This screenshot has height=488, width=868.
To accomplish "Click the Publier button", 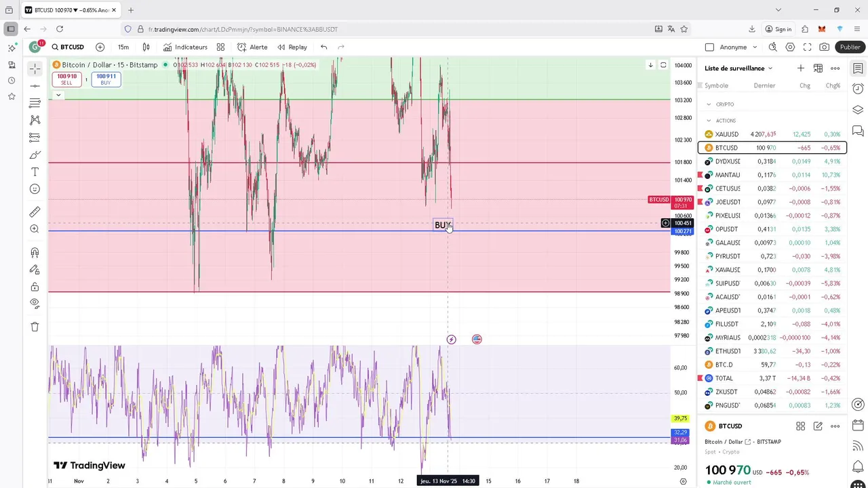I will tap(850, 47).
